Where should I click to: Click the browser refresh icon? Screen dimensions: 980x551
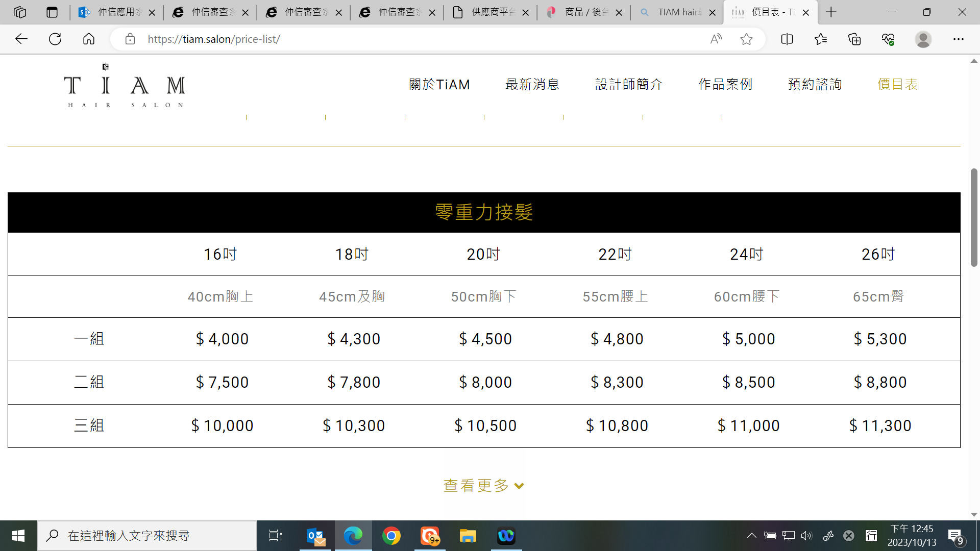pyautogui.click(x=55, y=39)
